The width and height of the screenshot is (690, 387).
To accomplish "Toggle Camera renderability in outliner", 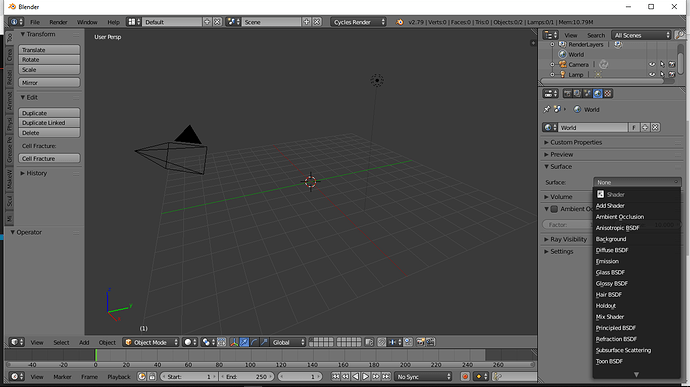I will point(672,64).
